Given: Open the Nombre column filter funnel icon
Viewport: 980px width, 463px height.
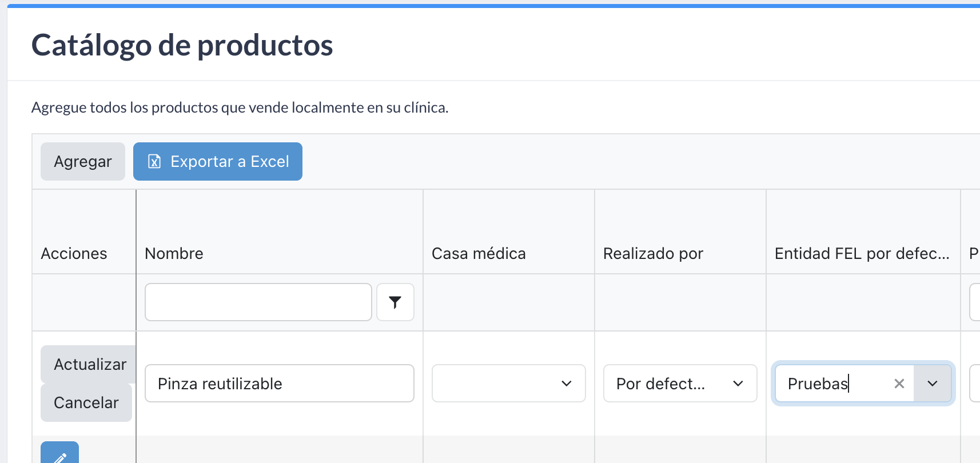Looking at the screenshot, I should (x=395, y=302).
